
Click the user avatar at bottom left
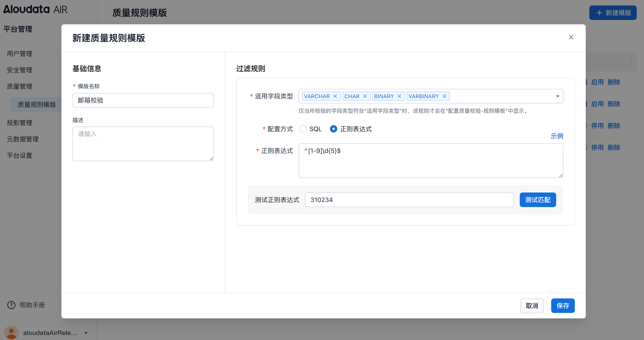(11, 332)
